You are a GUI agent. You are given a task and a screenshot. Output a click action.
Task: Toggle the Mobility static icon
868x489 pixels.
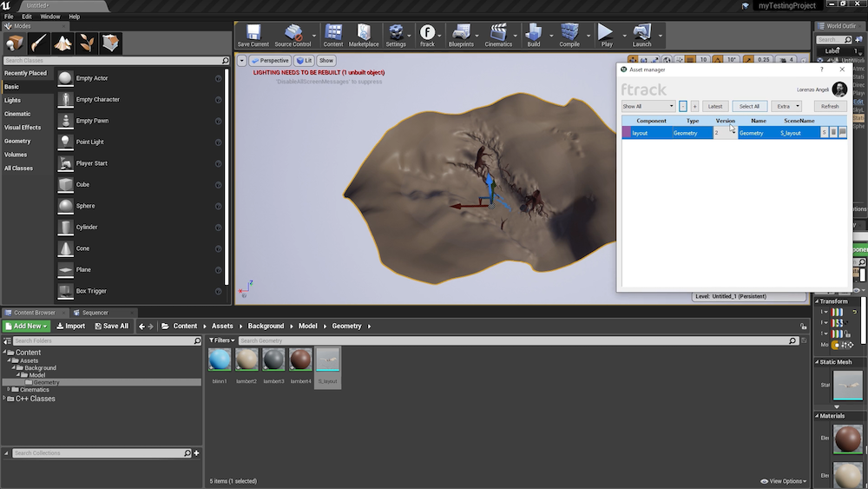[836, 345]
